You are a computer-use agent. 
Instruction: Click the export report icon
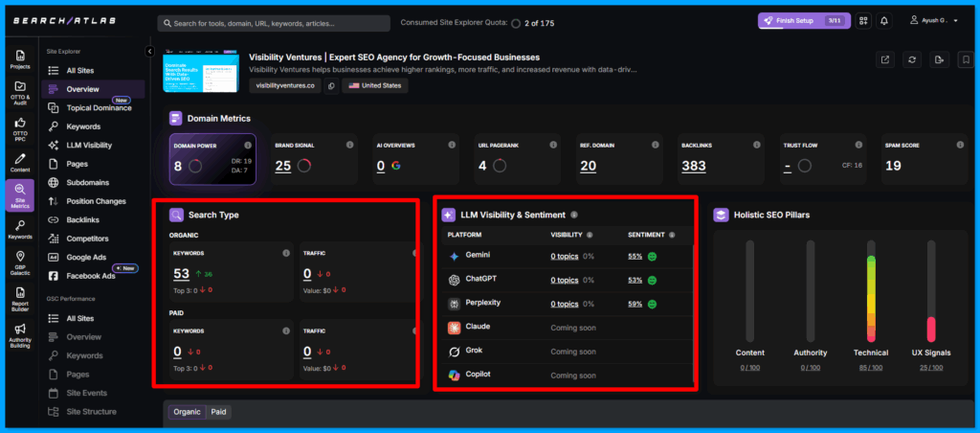939,59
